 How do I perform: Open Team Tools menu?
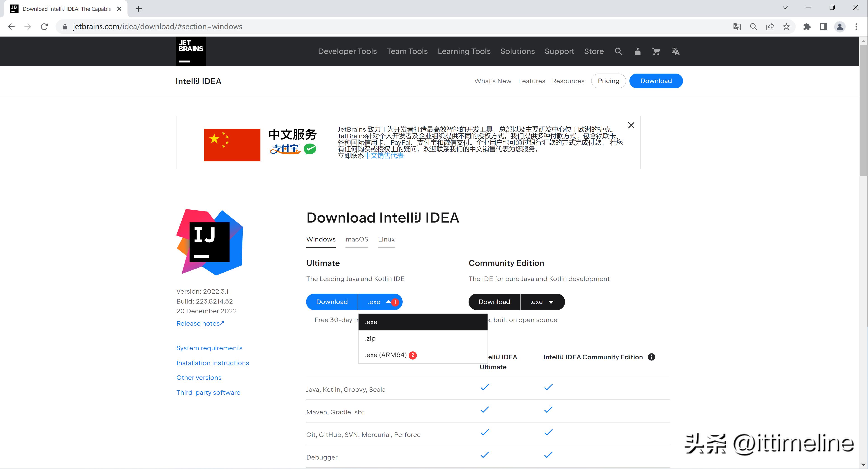click(x=407, y=51)
